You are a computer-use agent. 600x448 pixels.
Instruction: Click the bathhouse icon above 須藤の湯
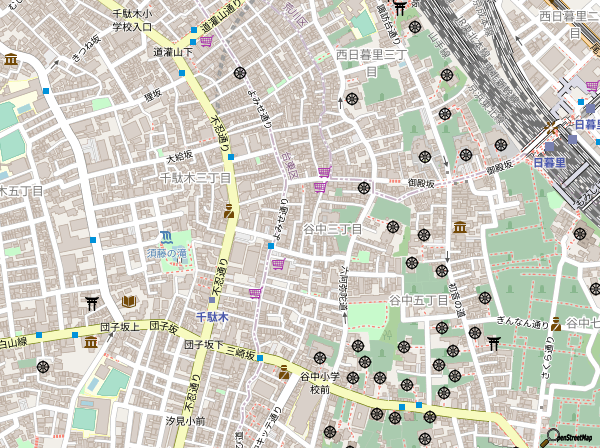coord(166,237)
